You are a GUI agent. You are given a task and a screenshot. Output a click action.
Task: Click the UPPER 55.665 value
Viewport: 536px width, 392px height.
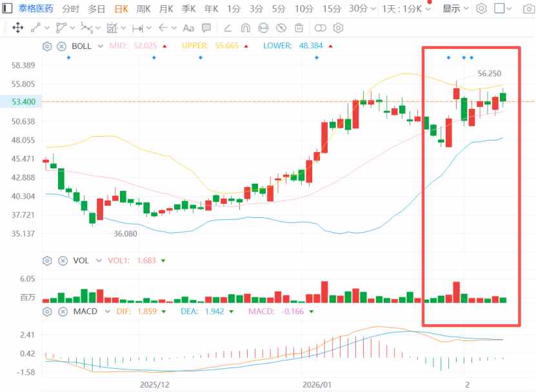pyautogui.click(x=226, y=46)
